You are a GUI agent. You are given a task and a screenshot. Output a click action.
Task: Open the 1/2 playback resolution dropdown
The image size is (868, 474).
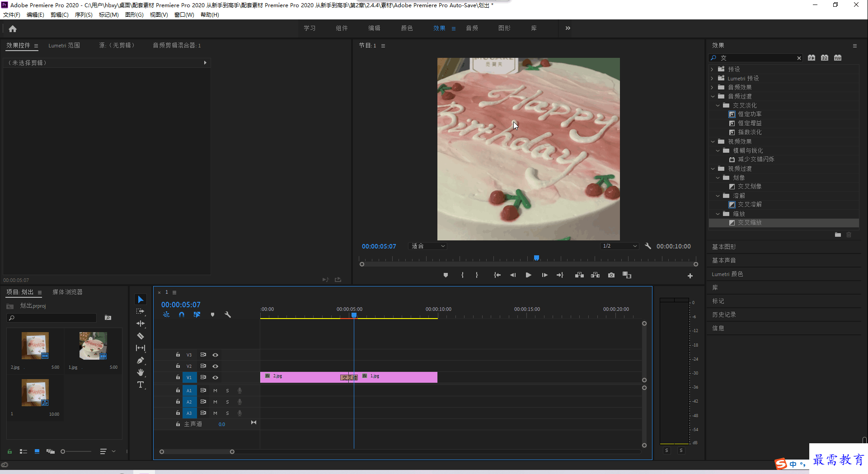pos(619,246)
